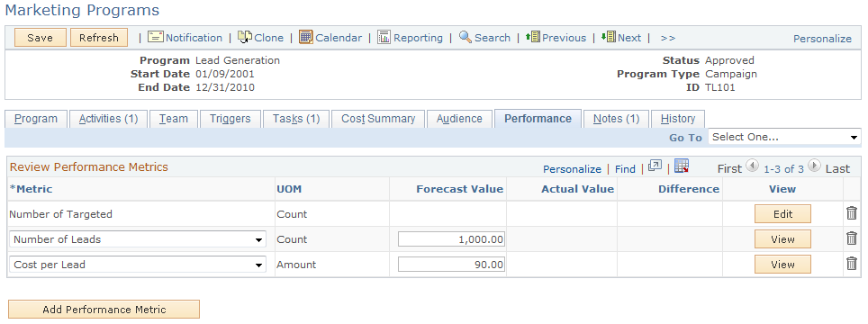Image resolution: width=868 pixels, height=324 pixels.
Task: Show previous rows arrow icon
Action: coord(753,166)
